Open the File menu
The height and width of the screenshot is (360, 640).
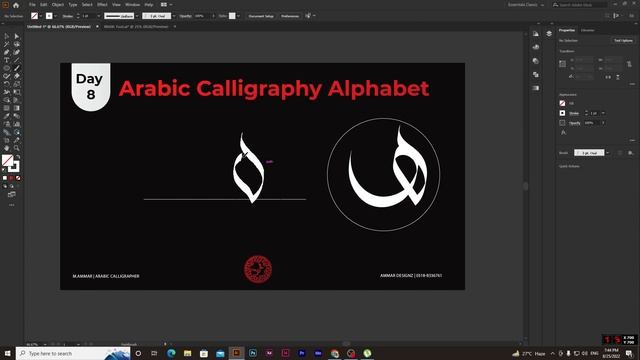coord(32,4)
